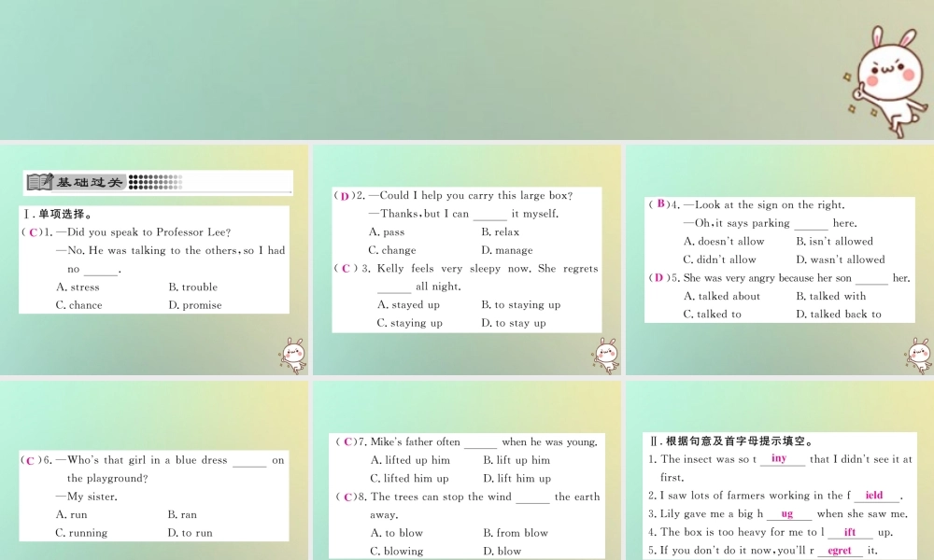Image resolution: width=934 pixels, height=560 pixels.
Task: Select option 'A. talked about'
Action: (721, 297)
